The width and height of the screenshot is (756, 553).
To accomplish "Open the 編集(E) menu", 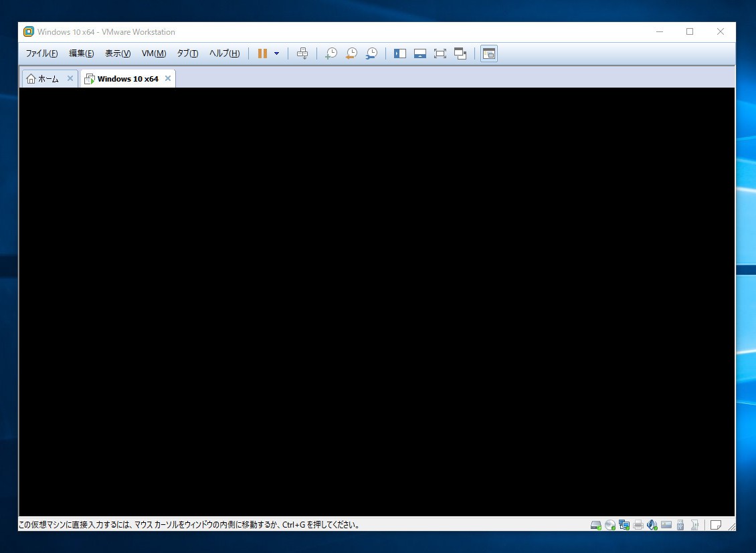I will [x=82, y=53].
